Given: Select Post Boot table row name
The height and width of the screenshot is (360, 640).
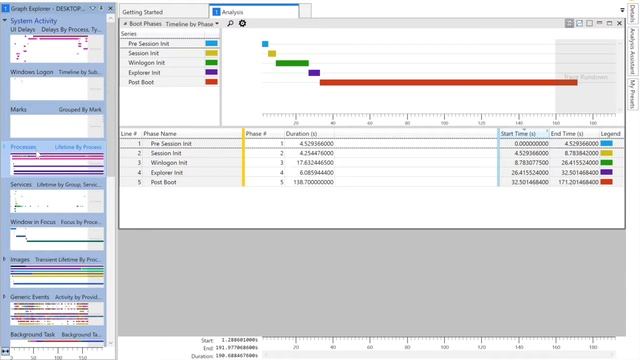Looking at the screenshot, I should pyautogui.click(x=164, y=182).
